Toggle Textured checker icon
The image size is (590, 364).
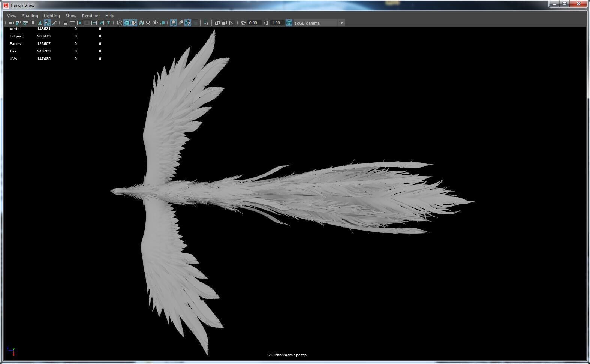click(x=148, y=23)
